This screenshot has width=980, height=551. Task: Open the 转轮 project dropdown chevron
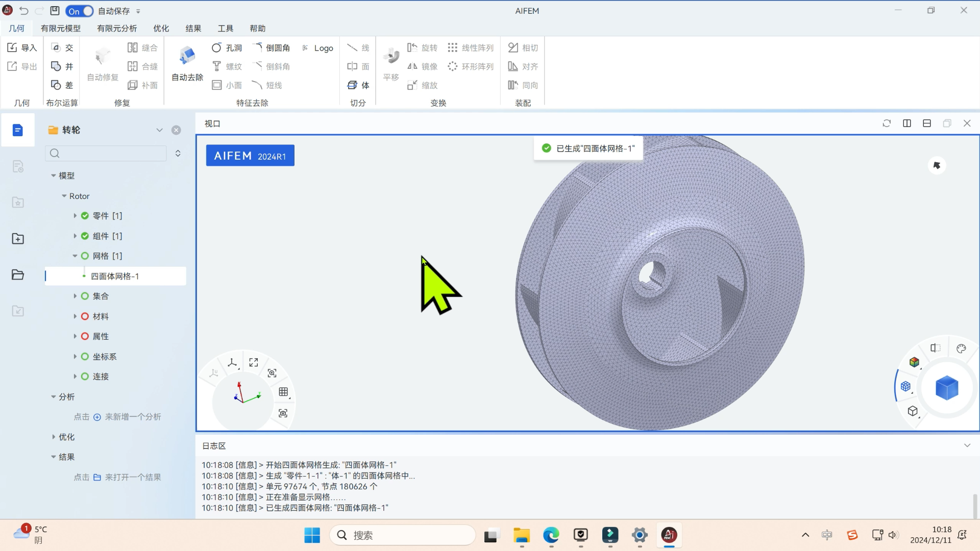(x=159, y=130)
